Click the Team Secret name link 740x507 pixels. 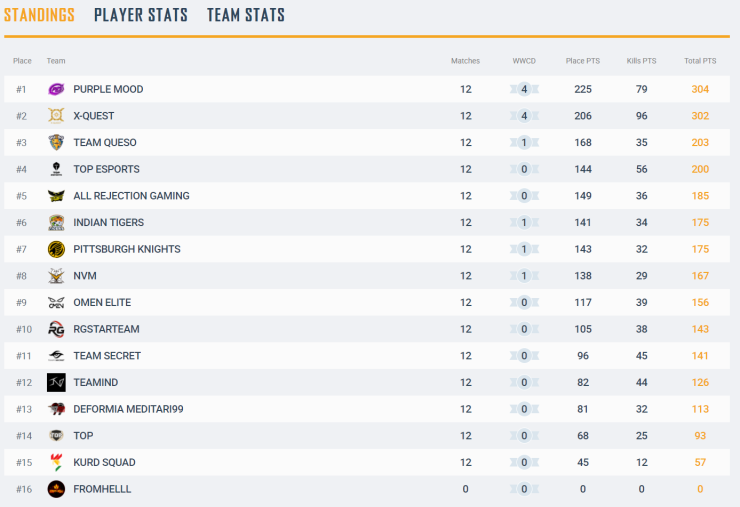tap(107, 356)
